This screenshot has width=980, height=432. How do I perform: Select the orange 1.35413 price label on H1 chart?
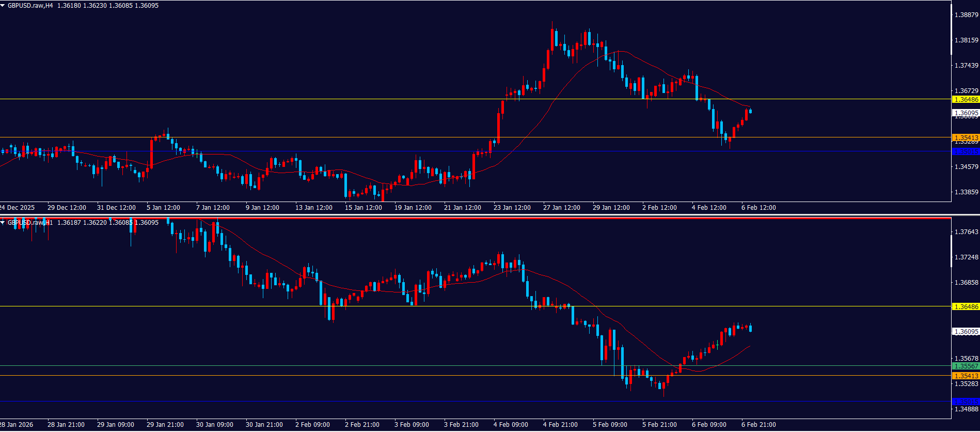[966, 376]
